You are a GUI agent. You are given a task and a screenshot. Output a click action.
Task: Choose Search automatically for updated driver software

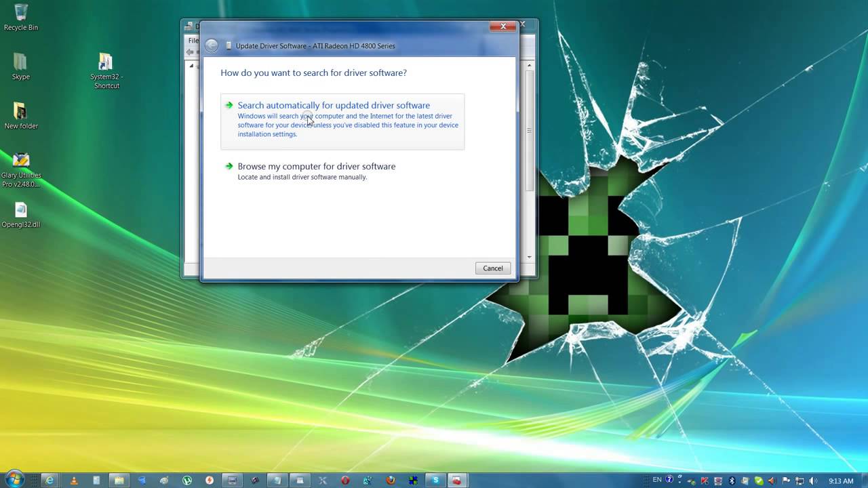pyautogui.click(x=342, y=121)
